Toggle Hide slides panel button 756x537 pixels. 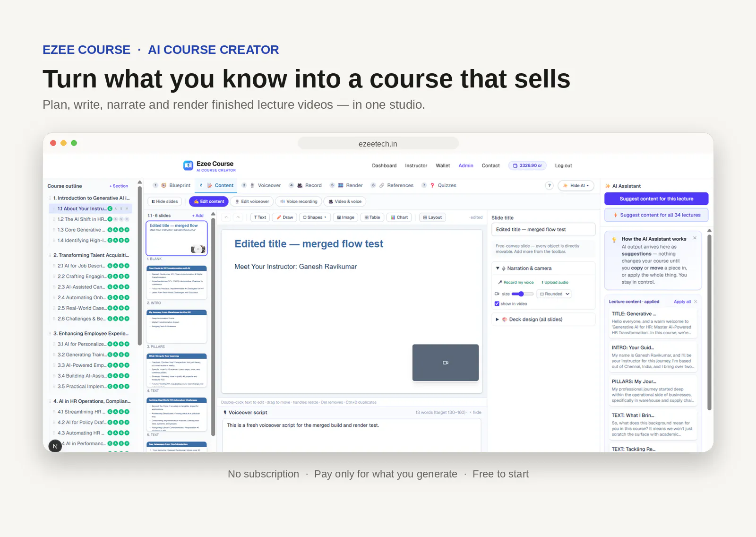click(x=165, y=201)
